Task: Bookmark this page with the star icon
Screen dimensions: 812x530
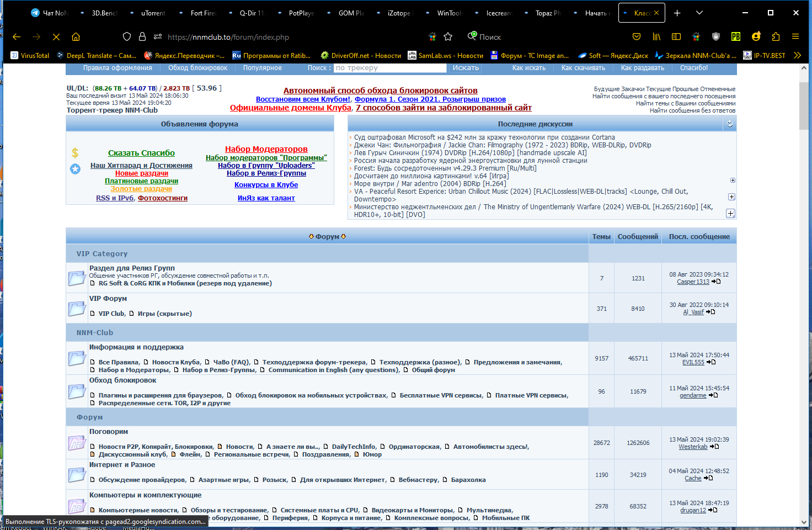Action: [x=448, y=37]
